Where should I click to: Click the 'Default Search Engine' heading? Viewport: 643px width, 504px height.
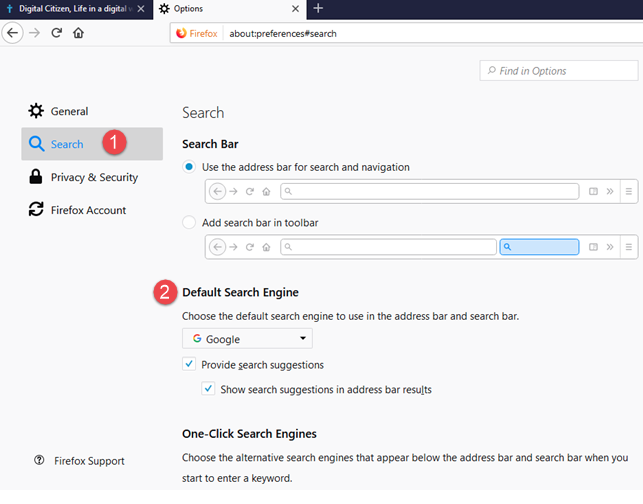tap(240, 292)
